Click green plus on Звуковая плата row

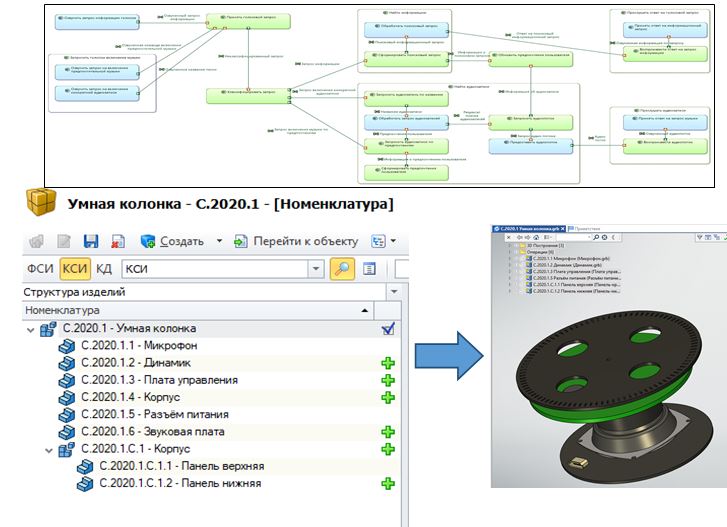pyautogui.click(x=388, y=431)
